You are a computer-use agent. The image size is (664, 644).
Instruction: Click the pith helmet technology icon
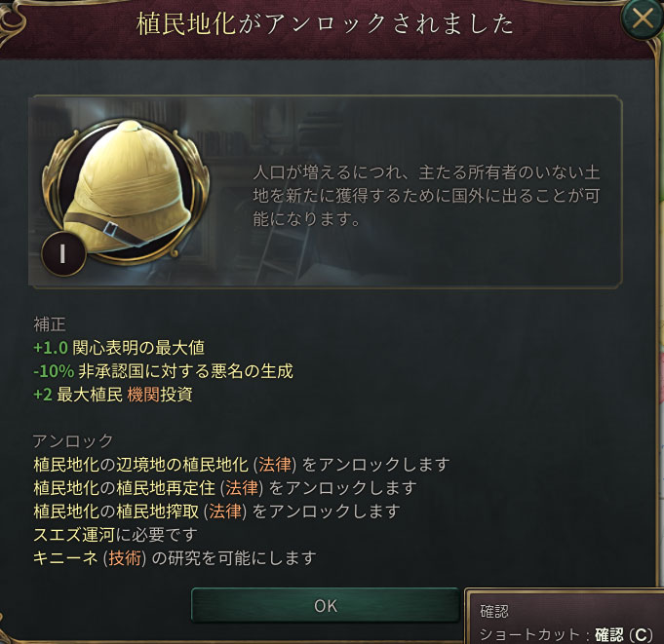pyautogui.click(x=126, y=191)
